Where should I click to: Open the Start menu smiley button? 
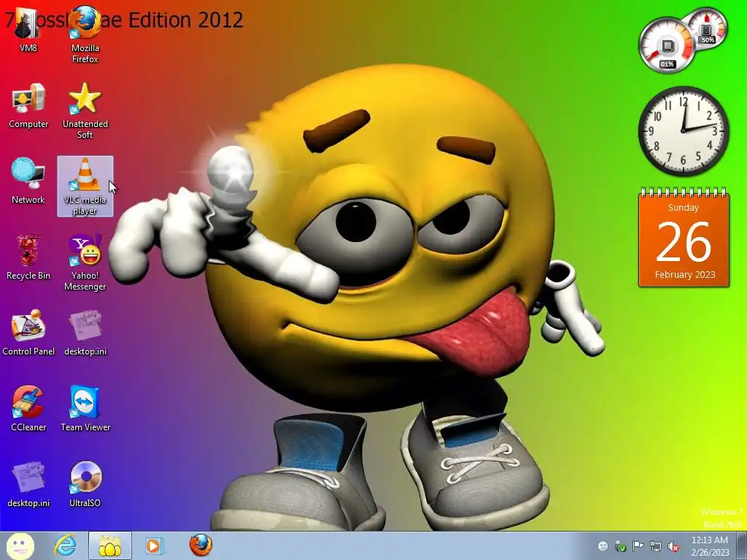[x=20, y=545]
